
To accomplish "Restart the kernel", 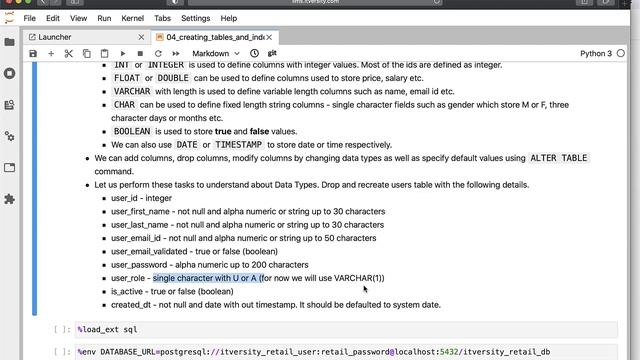I will point(158,53).
